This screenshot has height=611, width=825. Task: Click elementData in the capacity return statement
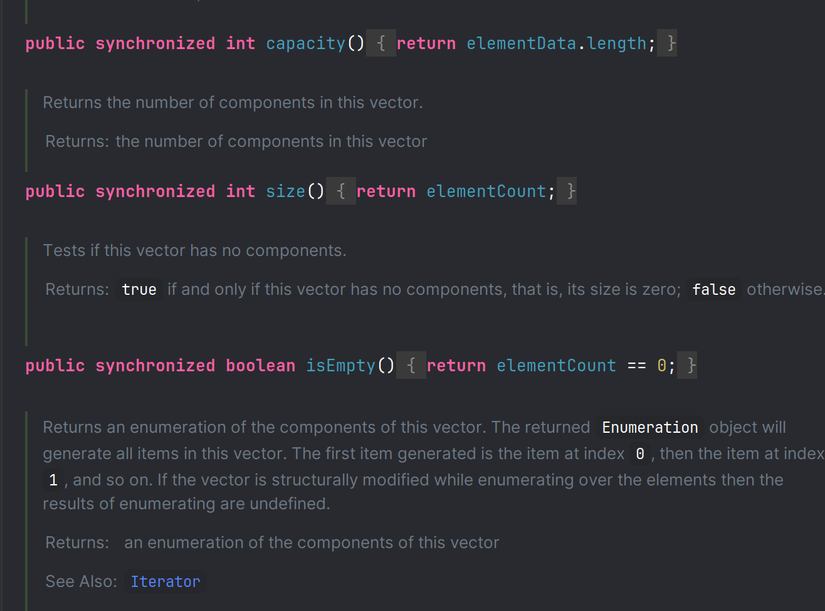coord(521,44)
